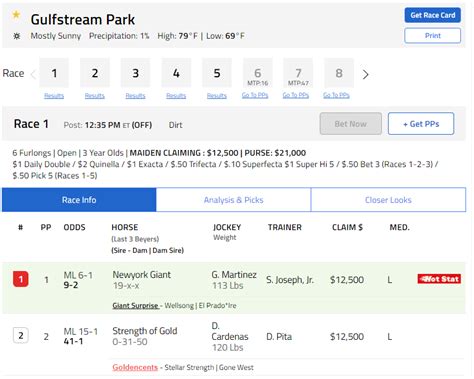This screenshot has width=474, height=379.
Task: Click the Bet Now button
Action: 351,124
